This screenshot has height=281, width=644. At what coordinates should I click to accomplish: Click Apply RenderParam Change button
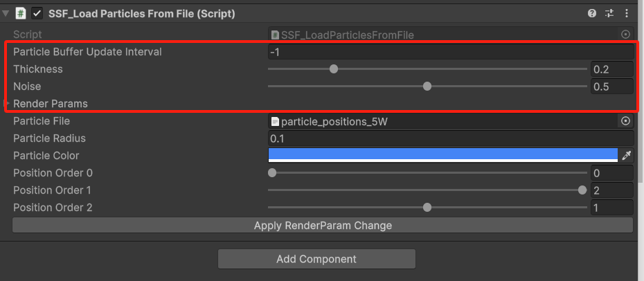tap(323, 226)
